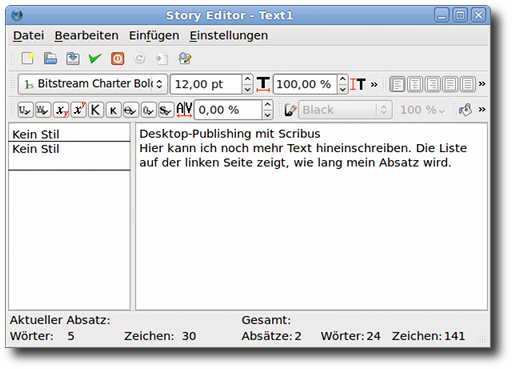This screenshot has height=369, width=512.
Task: Toggle small caps small K style
Action: (x=113, y=110)
